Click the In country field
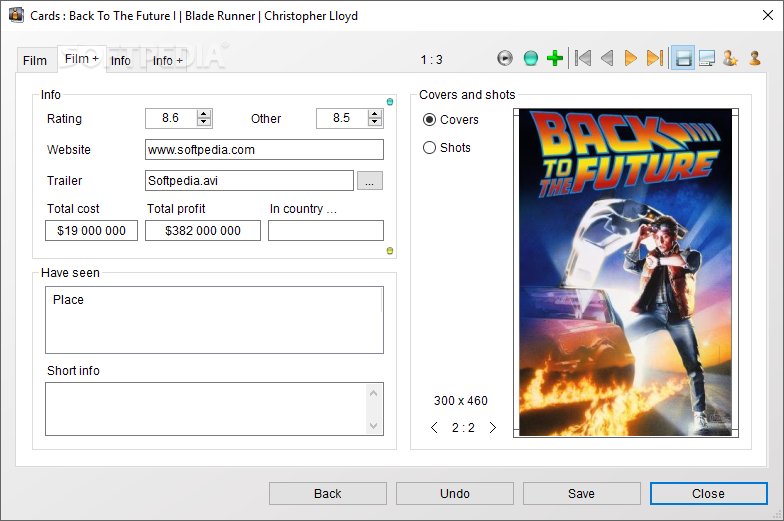This screenshot has height=521, width=784. [x=326, y=230]
